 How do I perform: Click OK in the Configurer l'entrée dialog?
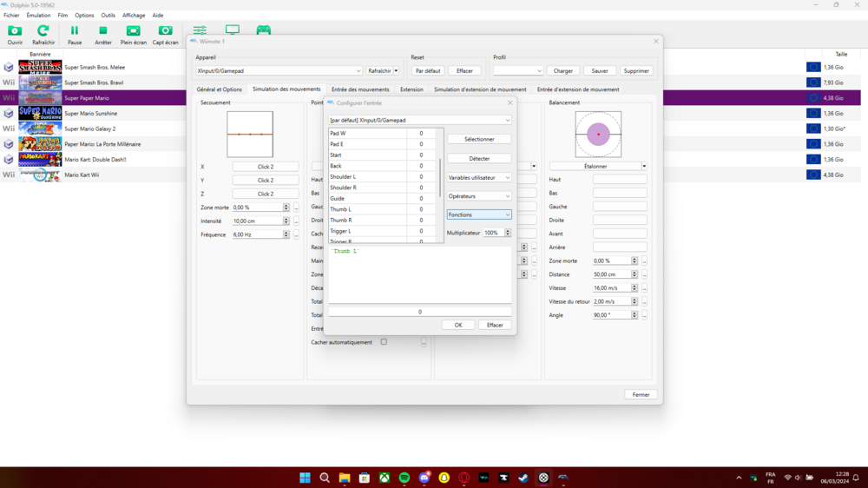[458, 325]
